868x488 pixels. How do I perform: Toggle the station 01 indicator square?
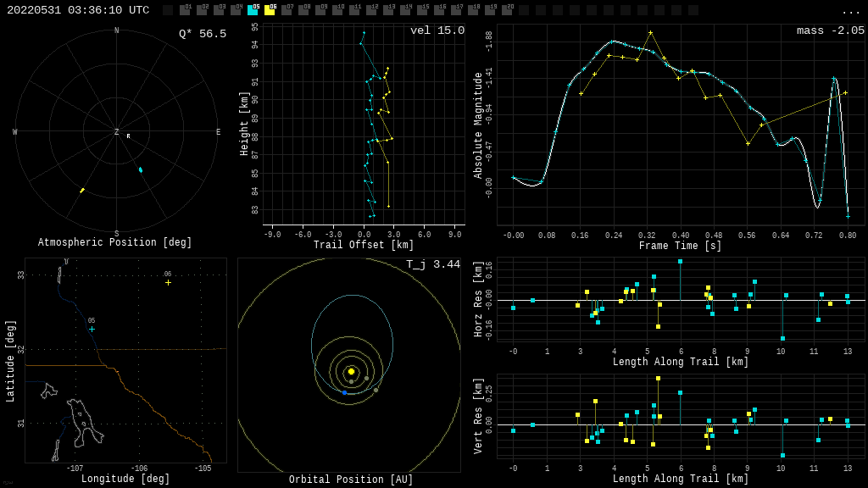click(185, 10)
